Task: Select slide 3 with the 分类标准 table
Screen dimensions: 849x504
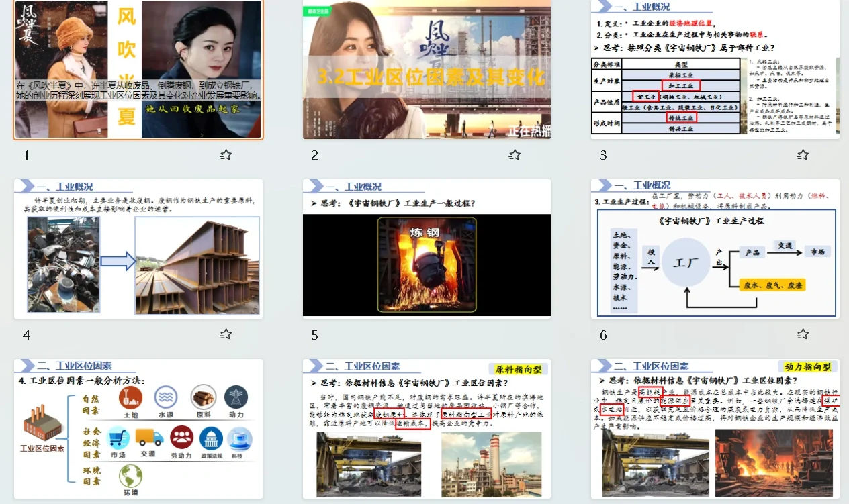Action: pyautogui.click(x=715, y=69)
